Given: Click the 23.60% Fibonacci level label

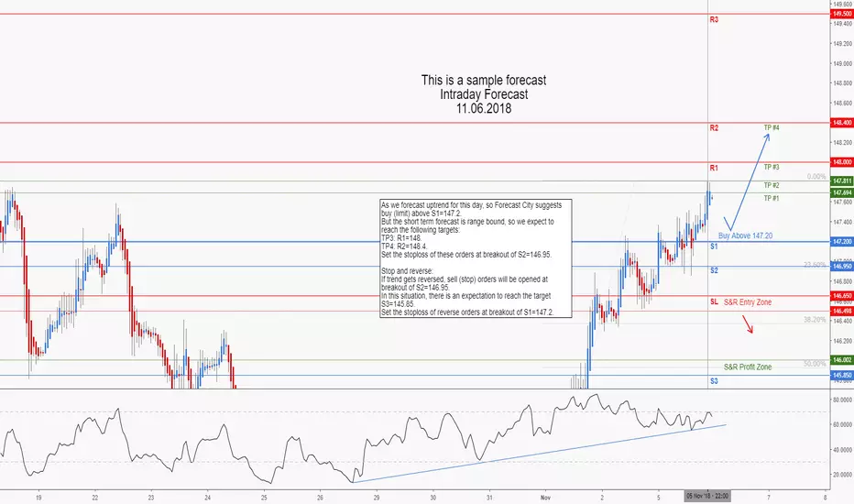Looking at the screenshot, I should (815, 265).
